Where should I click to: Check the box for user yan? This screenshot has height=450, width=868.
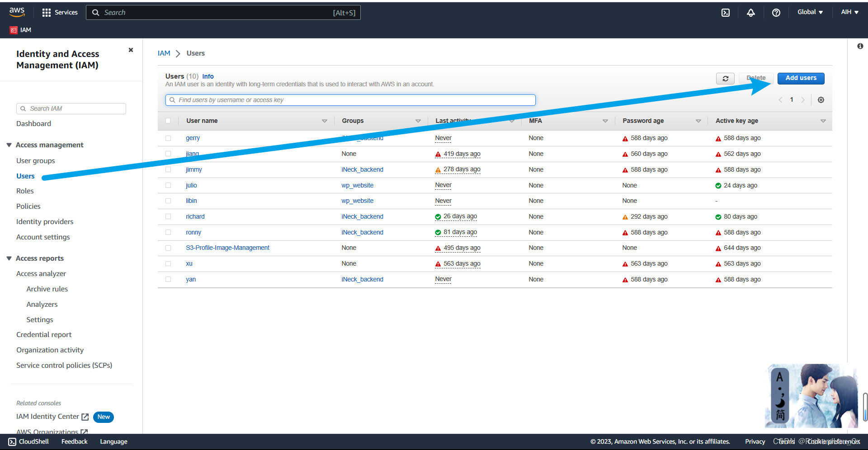click(x=168, y=279)
